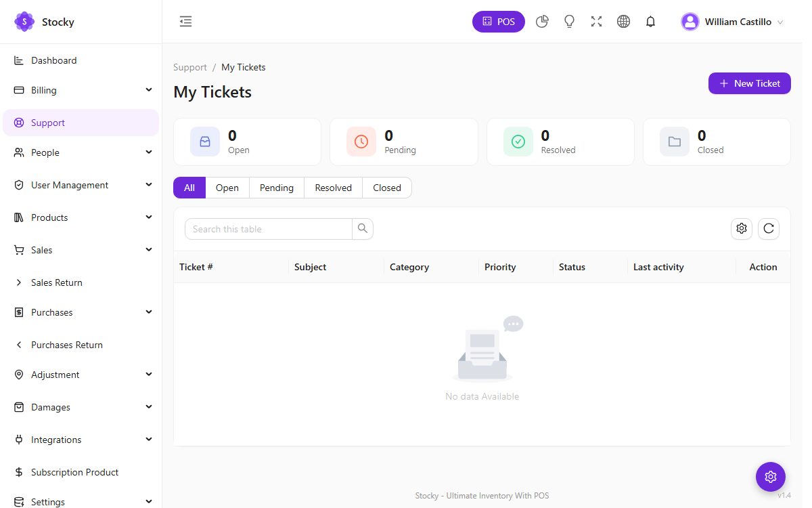Open Subscription Product in the sidebar
Image resolution: width=812 pixels, height=508 pixels.
[81, 472]
